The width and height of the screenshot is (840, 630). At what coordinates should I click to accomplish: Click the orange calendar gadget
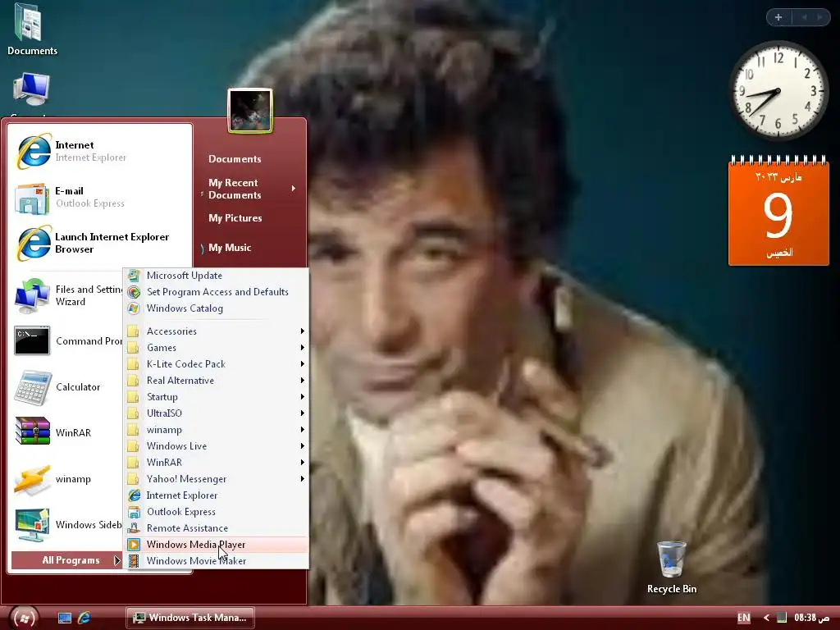[x=778, y=211]
